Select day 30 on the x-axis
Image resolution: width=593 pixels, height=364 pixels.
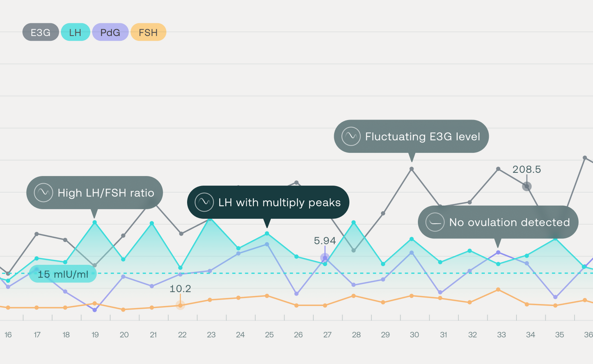(x=414, y=335)
